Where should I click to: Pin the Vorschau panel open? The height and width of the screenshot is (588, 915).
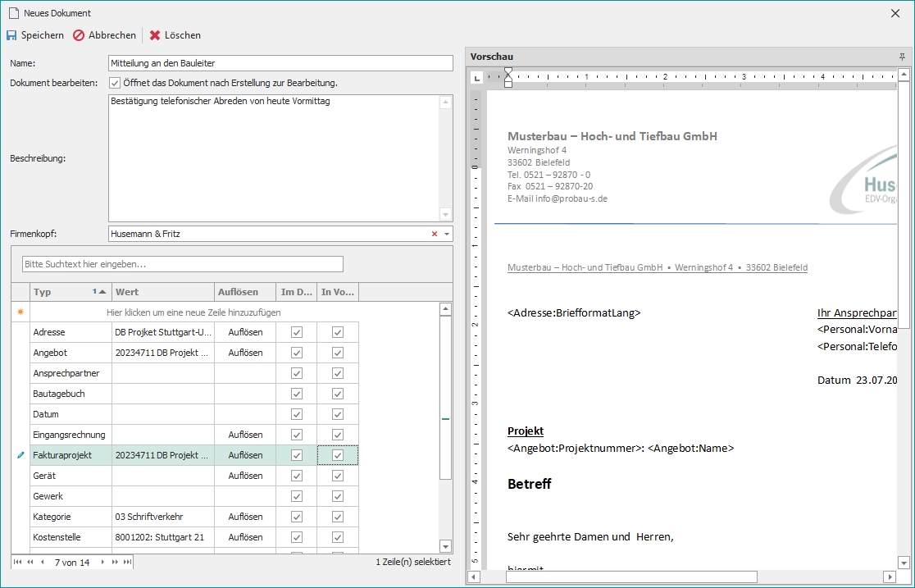901,56
